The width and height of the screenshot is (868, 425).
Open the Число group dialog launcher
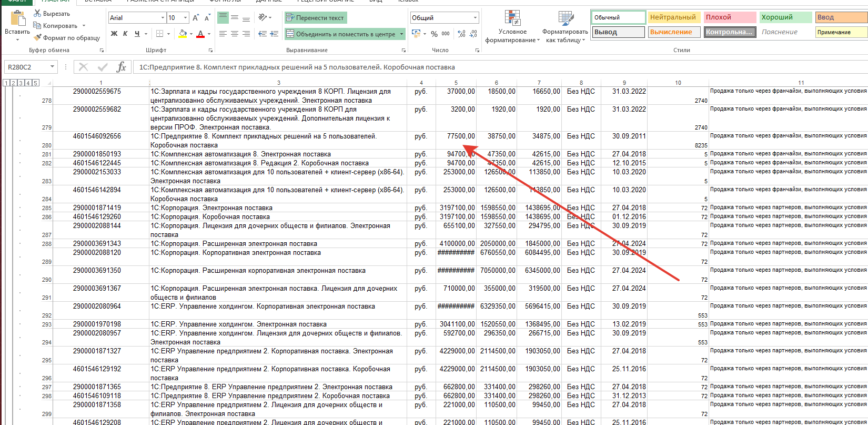coord(477,51)
